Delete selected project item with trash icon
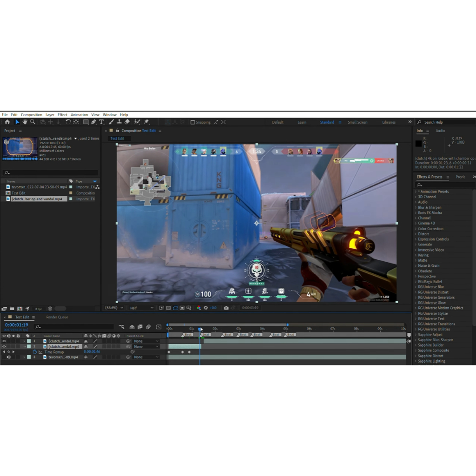The height and width of the screenshot is (476, 476). [50, 309]
